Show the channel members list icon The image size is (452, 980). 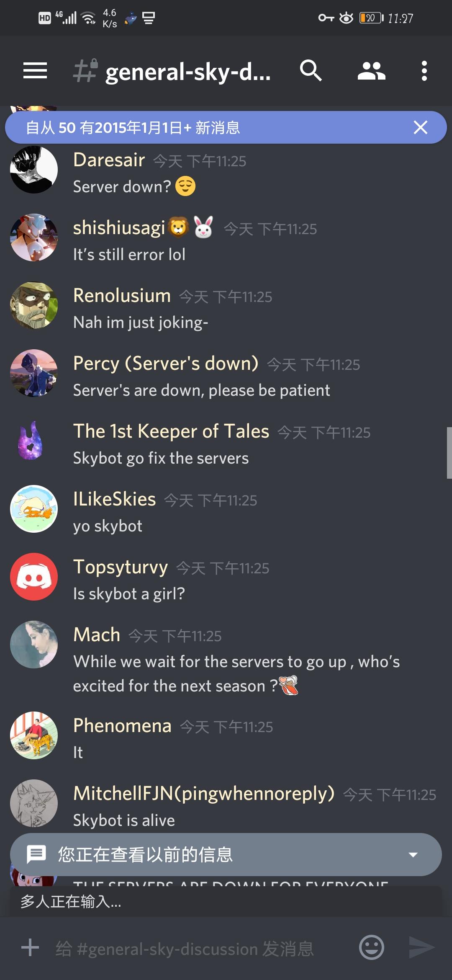[371, 70]
